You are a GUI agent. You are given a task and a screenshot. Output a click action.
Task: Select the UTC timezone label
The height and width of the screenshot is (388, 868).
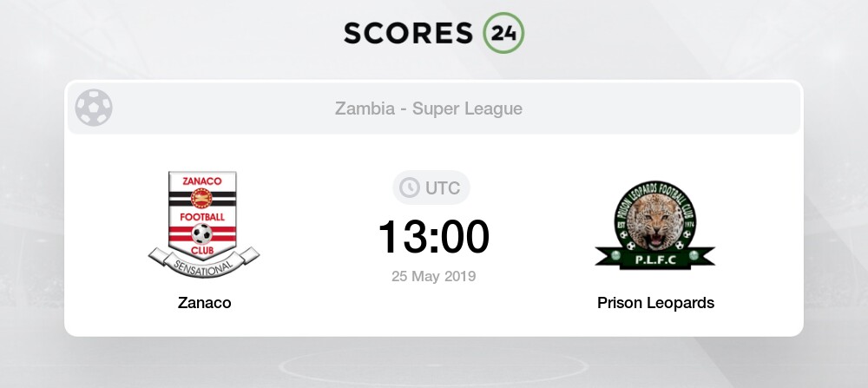[443, 187]
